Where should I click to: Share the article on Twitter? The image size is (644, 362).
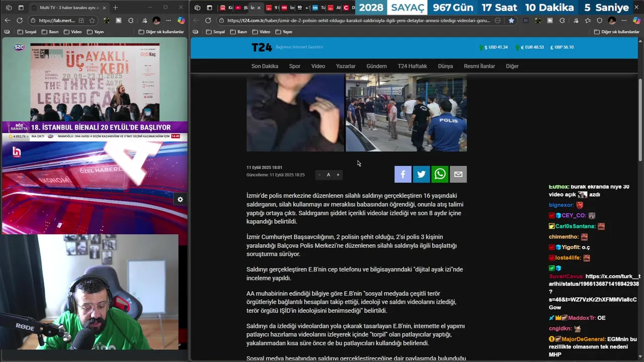[421, 174]
